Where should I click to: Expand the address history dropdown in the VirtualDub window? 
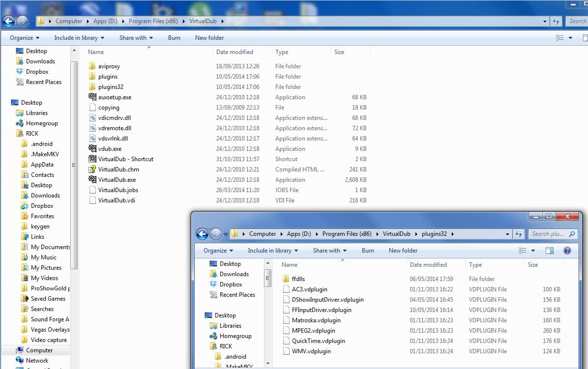click(545, 21)
